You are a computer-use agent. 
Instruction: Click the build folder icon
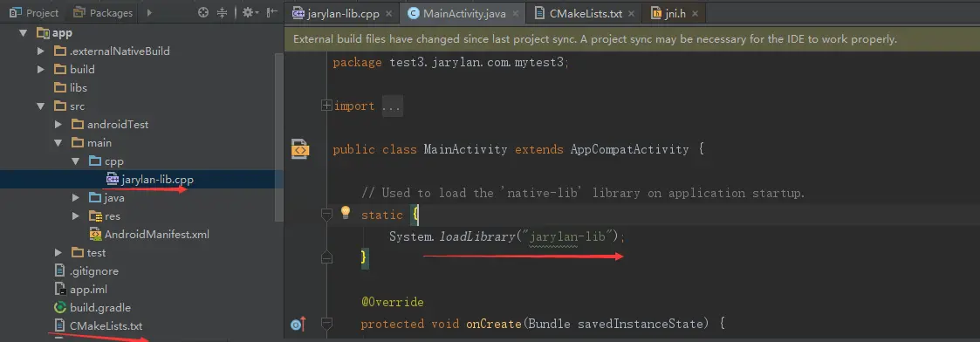[60, 70]
